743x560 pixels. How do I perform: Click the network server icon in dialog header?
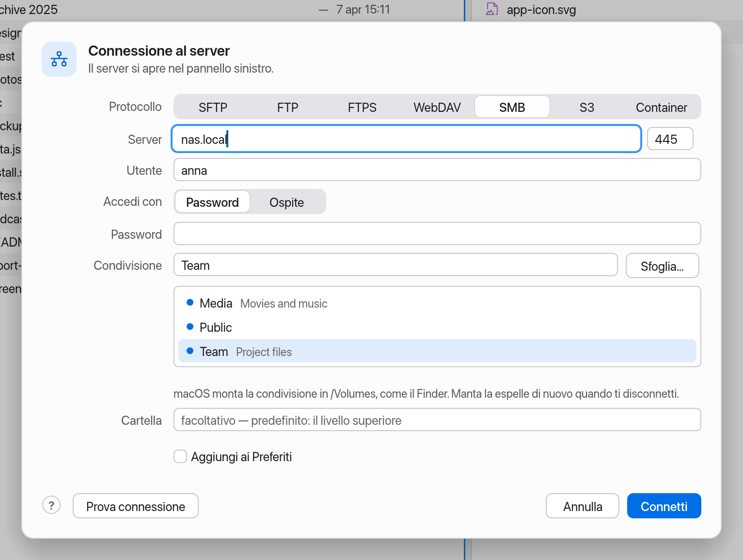pyautogui.click(x=59, y=59)
